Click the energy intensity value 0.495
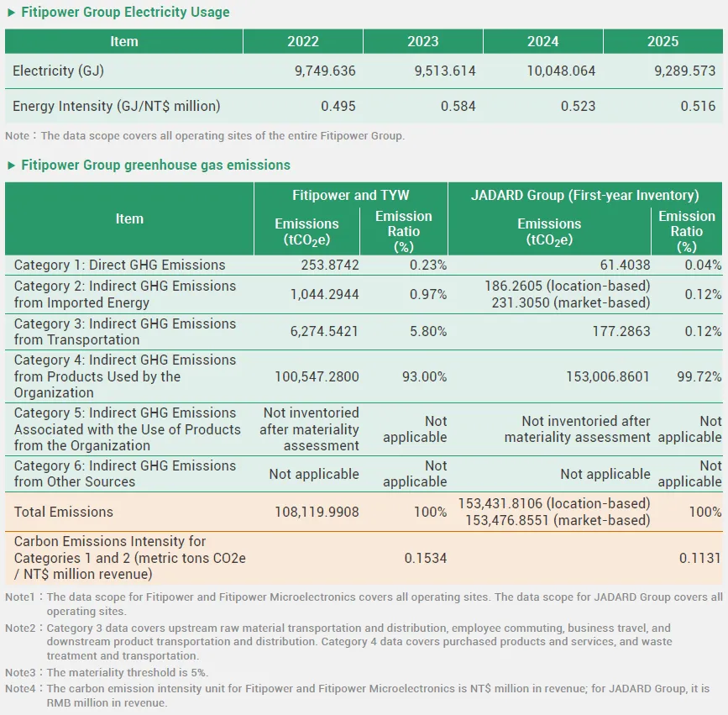 (338, 106)
